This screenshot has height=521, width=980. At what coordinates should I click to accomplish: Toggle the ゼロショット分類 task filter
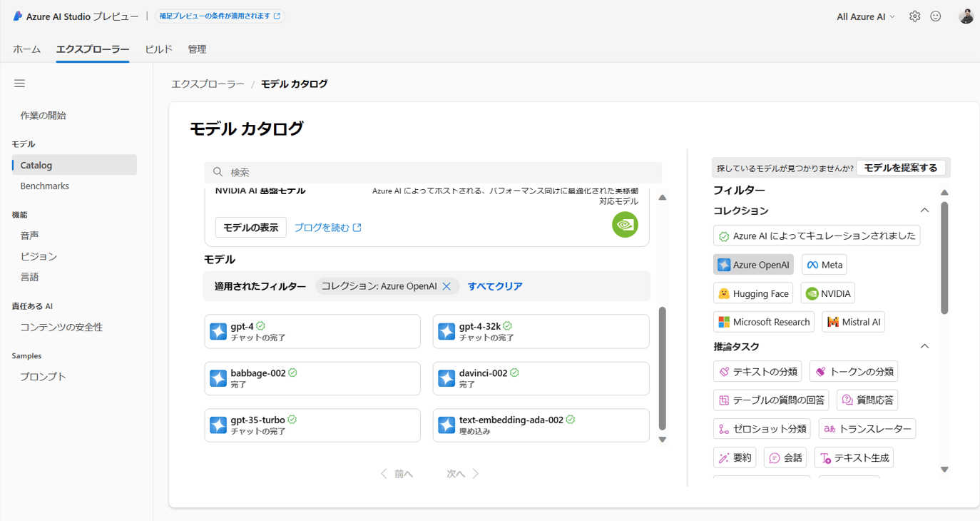pyautogui.click(x=762, y=429)
